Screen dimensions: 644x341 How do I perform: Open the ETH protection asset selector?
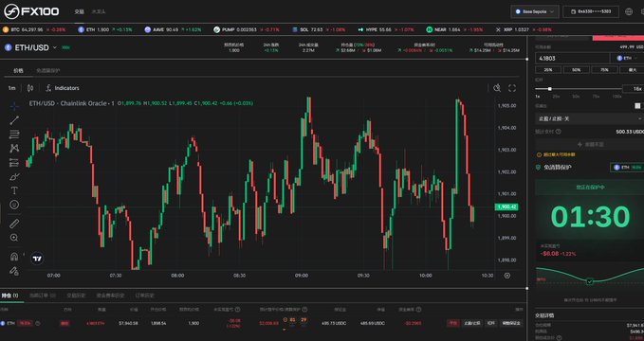point(627,167)
